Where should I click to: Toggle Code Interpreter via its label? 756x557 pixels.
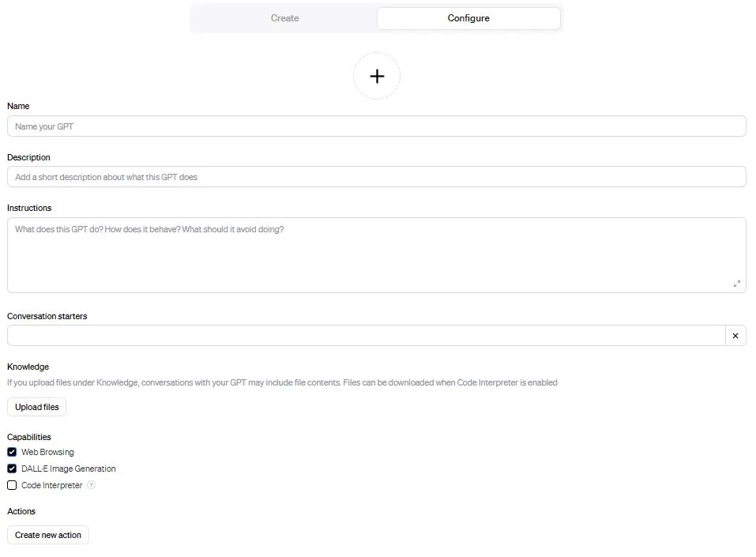pos(54,485)
